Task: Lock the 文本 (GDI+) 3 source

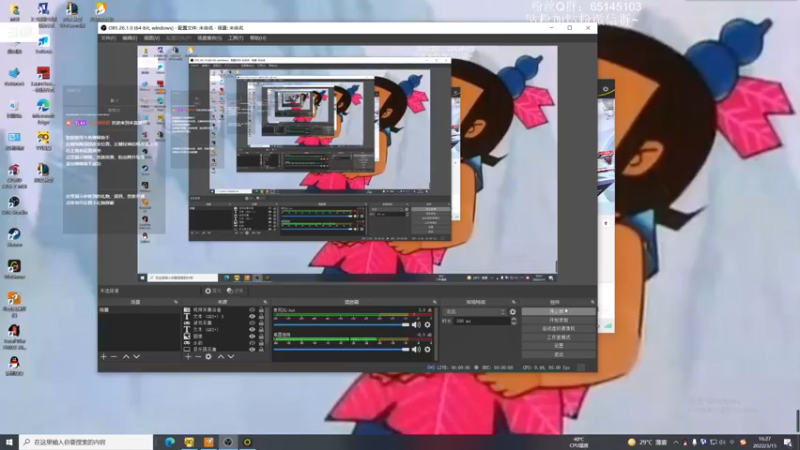Action: pyautogui.click(x=261, y=316)
